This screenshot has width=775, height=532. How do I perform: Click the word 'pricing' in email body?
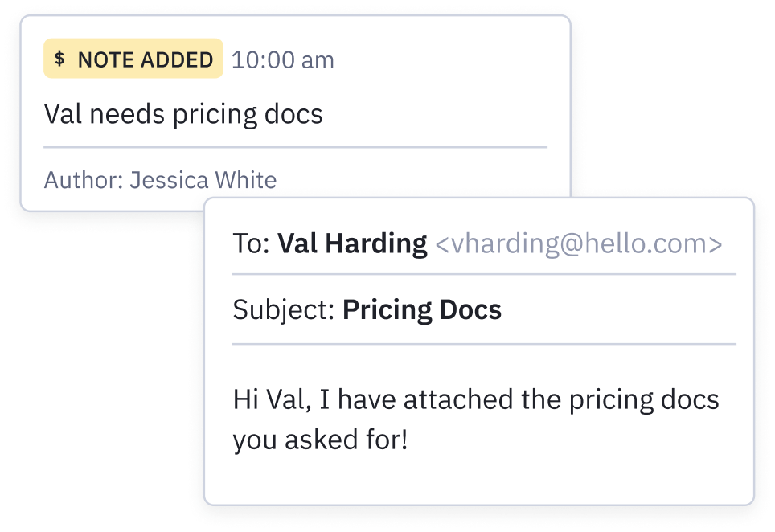[x=612, y=400]
